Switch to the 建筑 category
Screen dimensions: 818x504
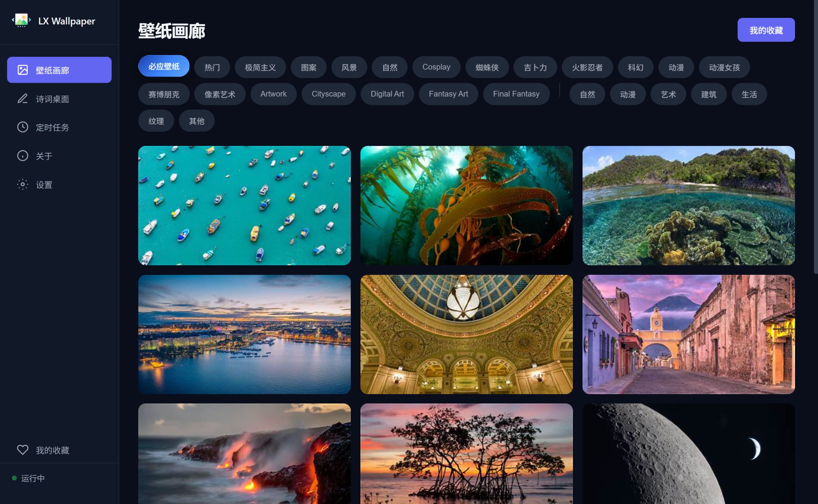point(709,94)
